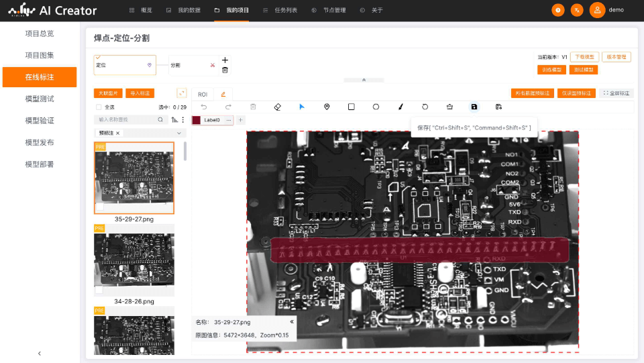The height and width of the screenshot is (363, 644).
Task: Click the dark red Label0 color swatch
Action: (x=197, y=120)
